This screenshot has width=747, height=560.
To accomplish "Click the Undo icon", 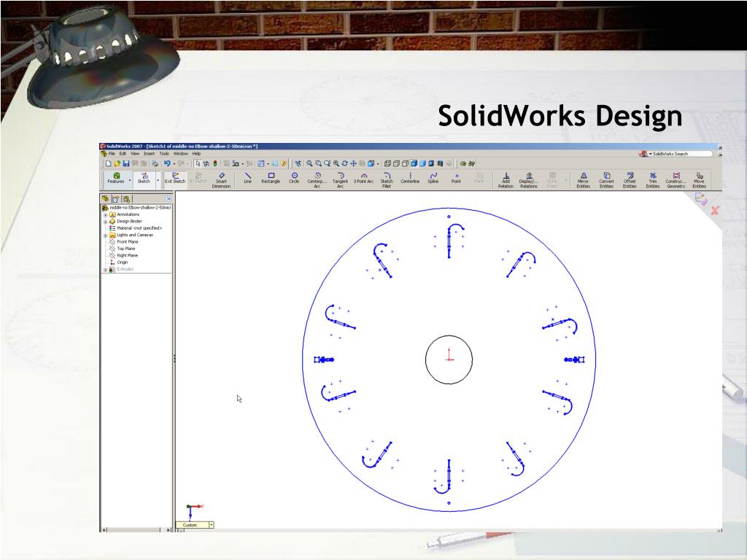I will click(167, 163).
